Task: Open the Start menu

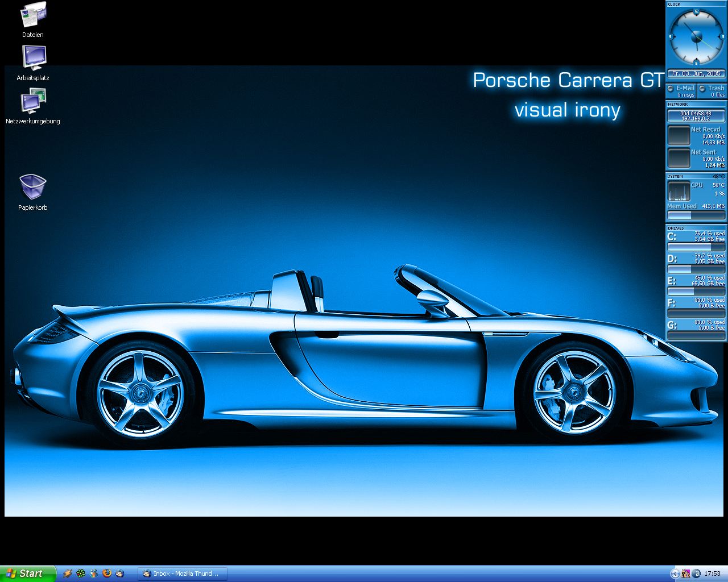Action: [x=28, y=573]
